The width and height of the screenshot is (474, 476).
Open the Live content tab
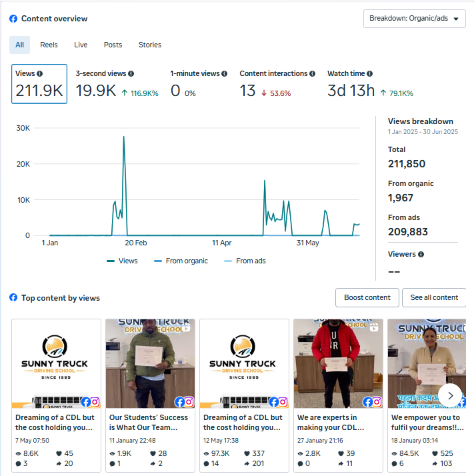(x=81, y=45)
